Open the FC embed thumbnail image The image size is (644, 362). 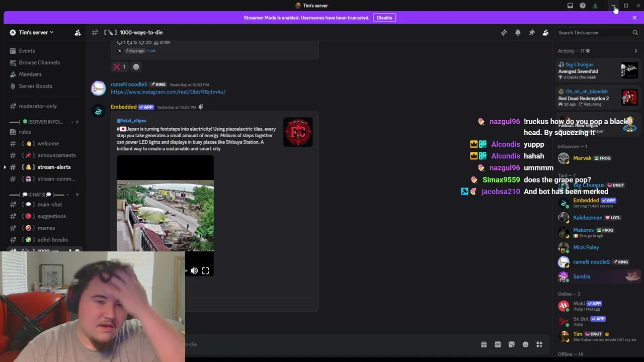pos(298,132)
